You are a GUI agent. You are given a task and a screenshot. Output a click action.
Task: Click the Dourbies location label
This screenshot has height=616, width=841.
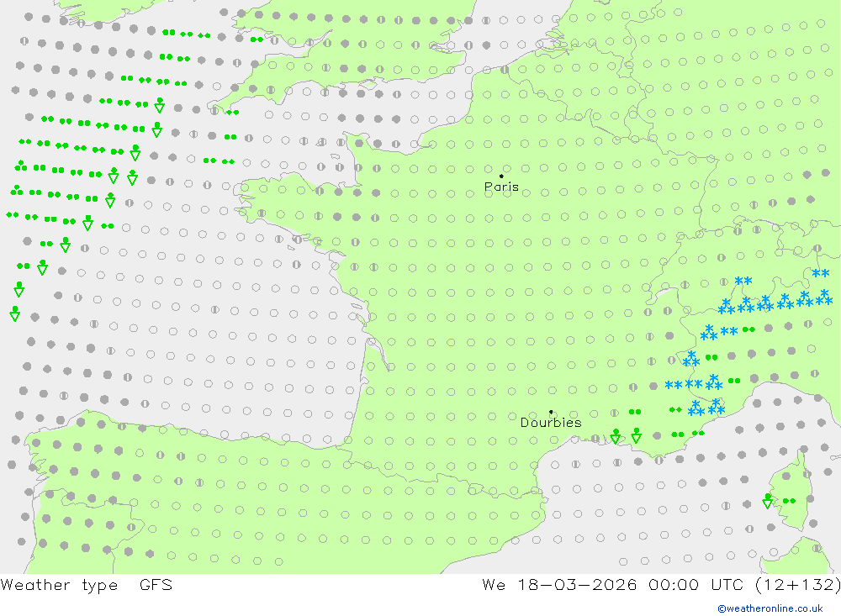[x=551, y=423]
